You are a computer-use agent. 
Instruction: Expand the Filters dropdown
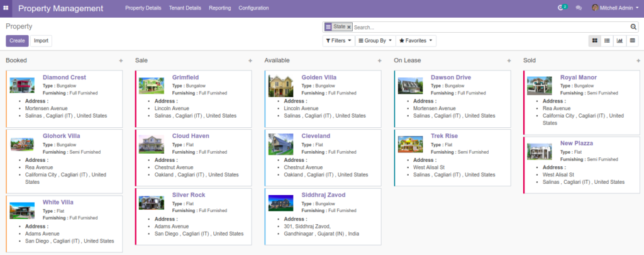[338, 41]
